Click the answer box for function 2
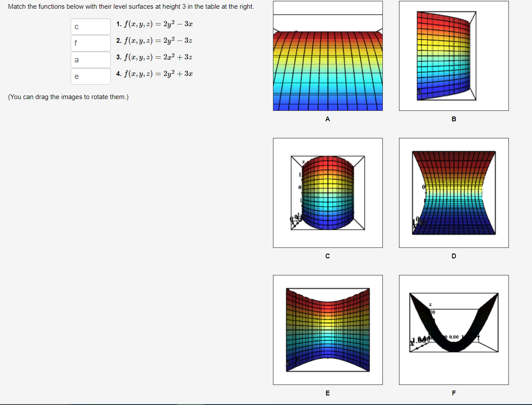This screenshot has height=405, width=532. click(x=91, y=43)
